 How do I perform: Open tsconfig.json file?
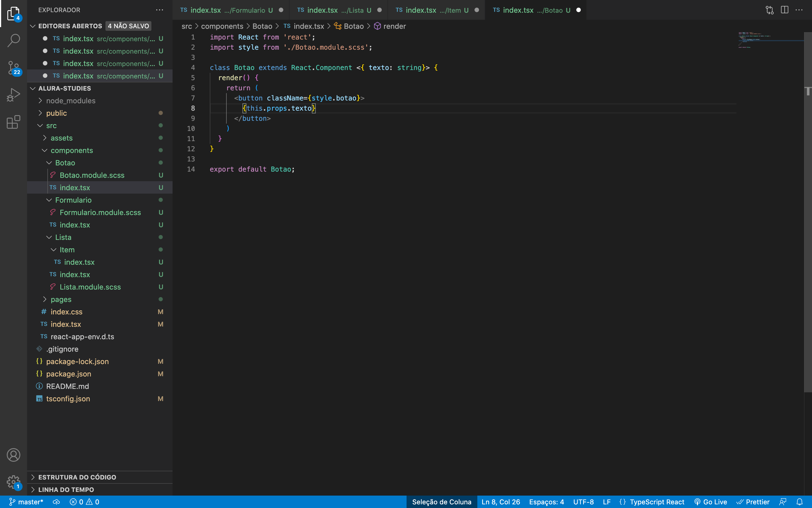(100, 399)
